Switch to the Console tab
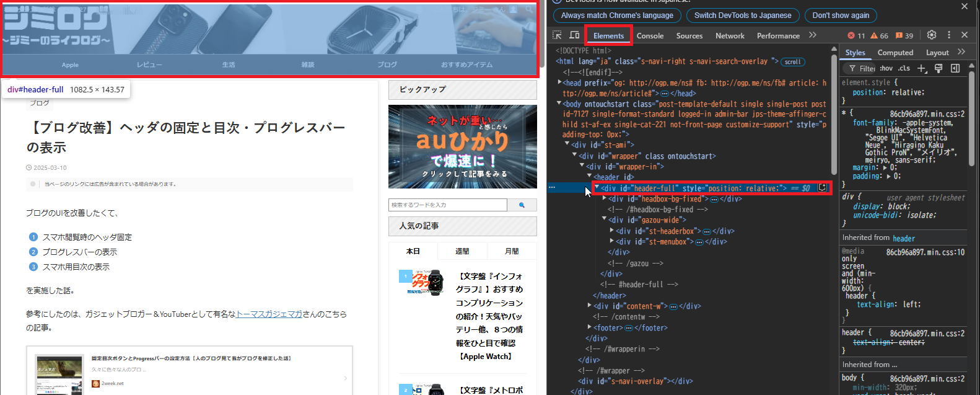This screenshot has width=980, height=395. (650, 35)
